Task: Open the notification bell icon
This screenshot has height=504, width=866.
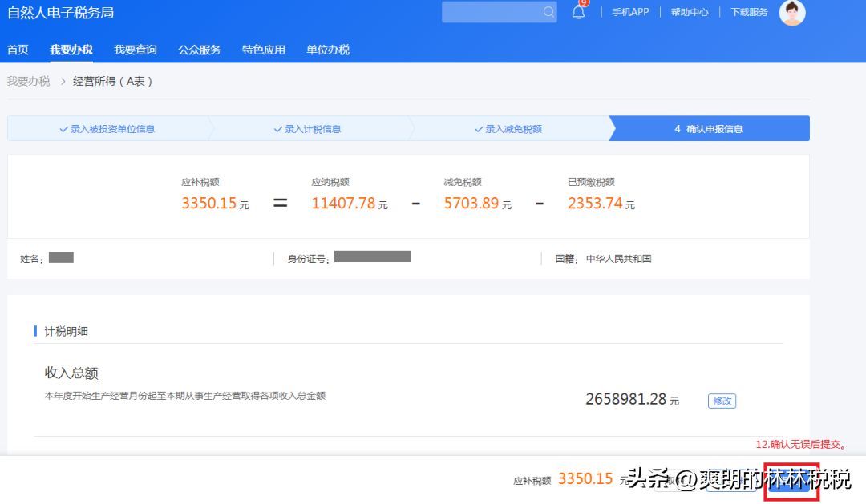Action: pos(577,13)
